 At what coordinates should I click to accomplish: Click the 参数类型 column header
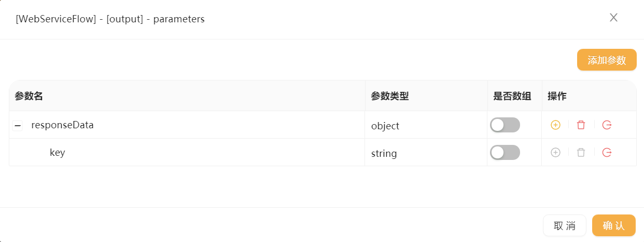pos(390,96)
